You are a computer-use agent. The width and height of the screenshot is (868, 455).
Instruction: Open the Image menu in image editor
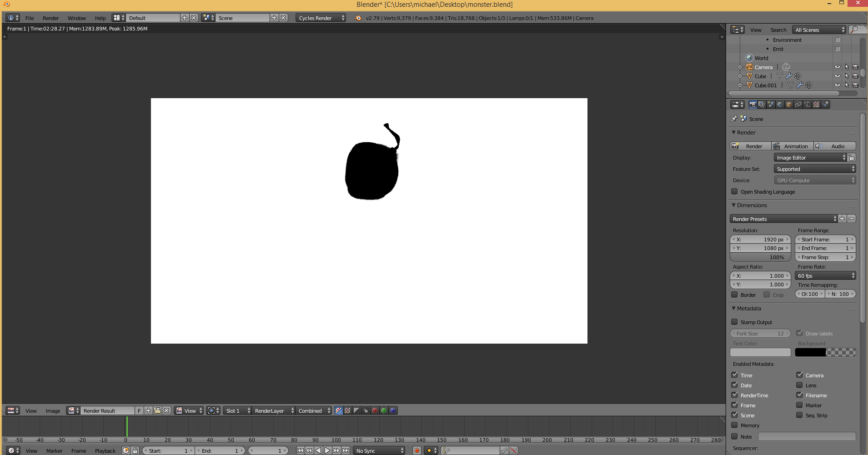[x=53, y=410]
